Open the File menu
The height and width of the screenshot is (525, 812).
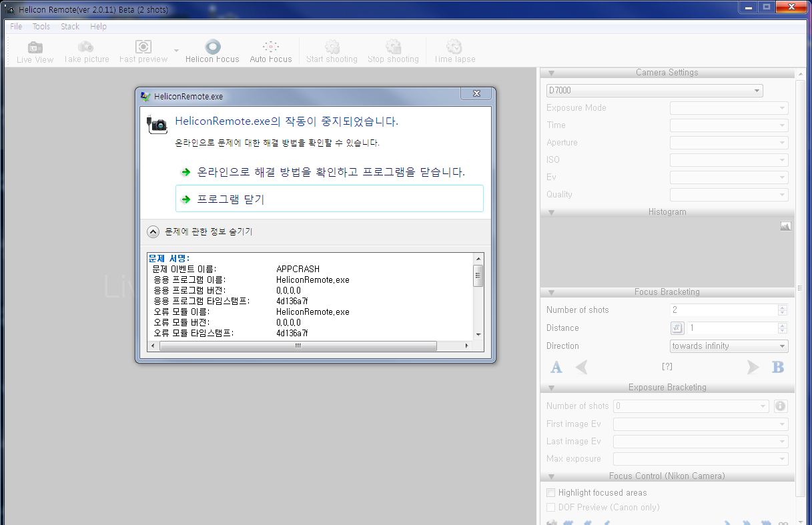[16, 27]
